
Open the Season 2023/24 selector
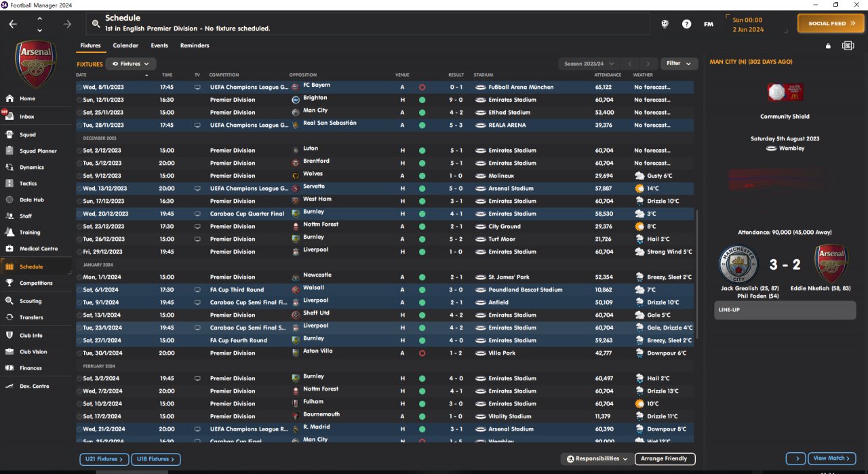(x=588, y=64)
